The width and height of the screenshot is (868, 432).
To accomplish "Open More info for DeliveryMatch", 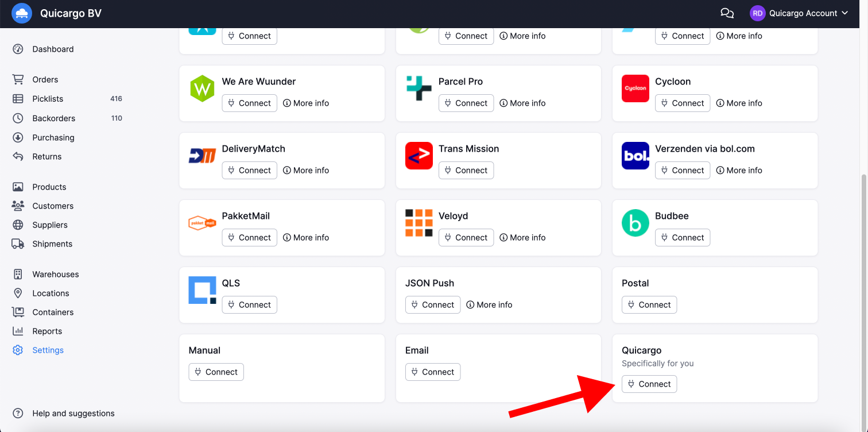I will click(306, 170).
